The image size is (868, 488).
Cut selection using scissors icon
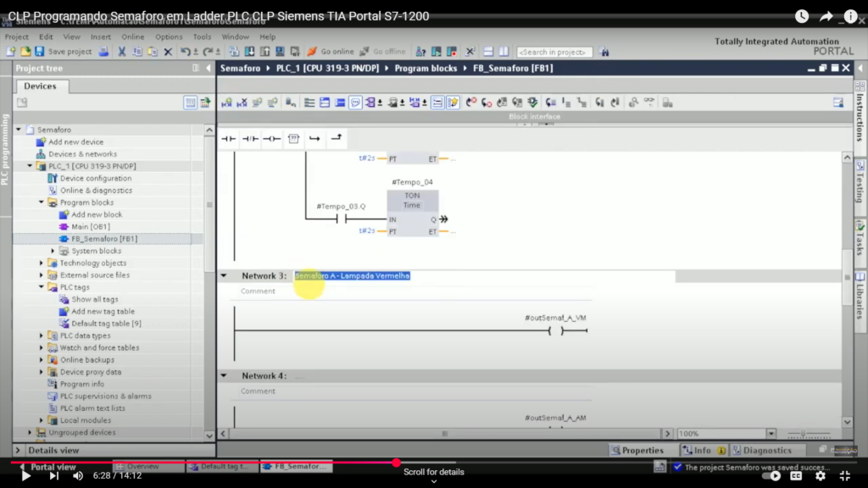click(122, 52)
